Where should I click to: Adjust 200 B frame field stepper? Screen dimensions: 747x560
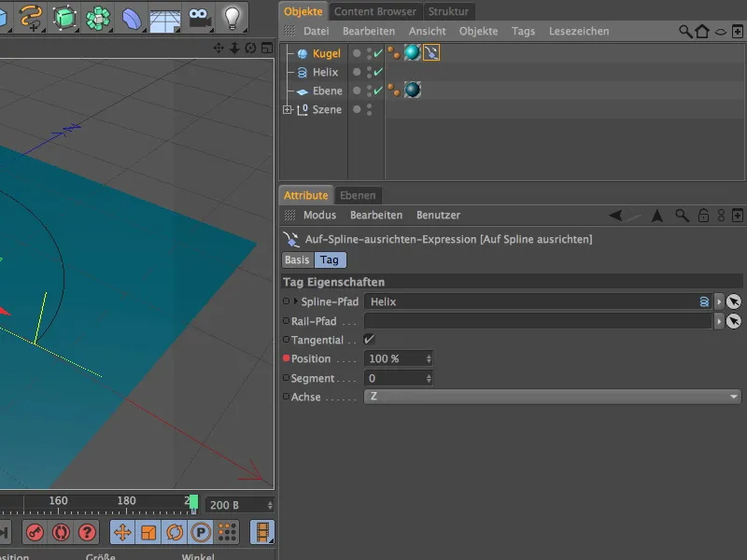270,505
